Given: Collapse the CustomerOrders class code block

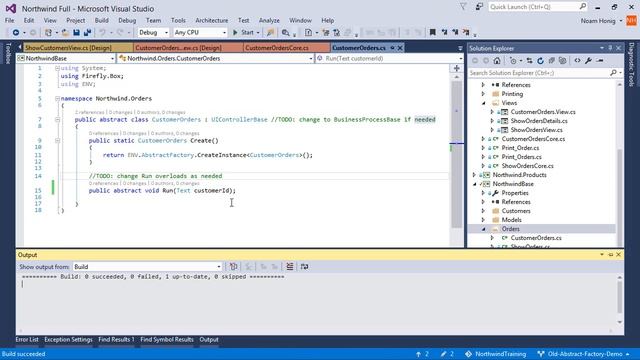Looking at the screenshot, I should [x=58, y=120].
